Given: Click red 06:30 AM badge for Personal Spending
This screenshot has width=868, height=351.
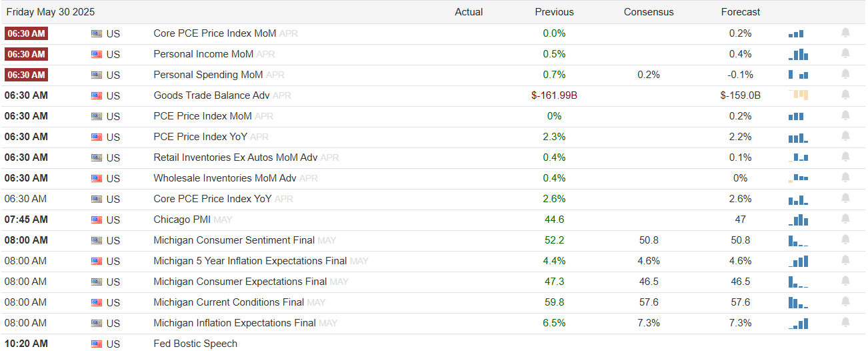Looking at the screenshot, I should (x=26, y=75).
